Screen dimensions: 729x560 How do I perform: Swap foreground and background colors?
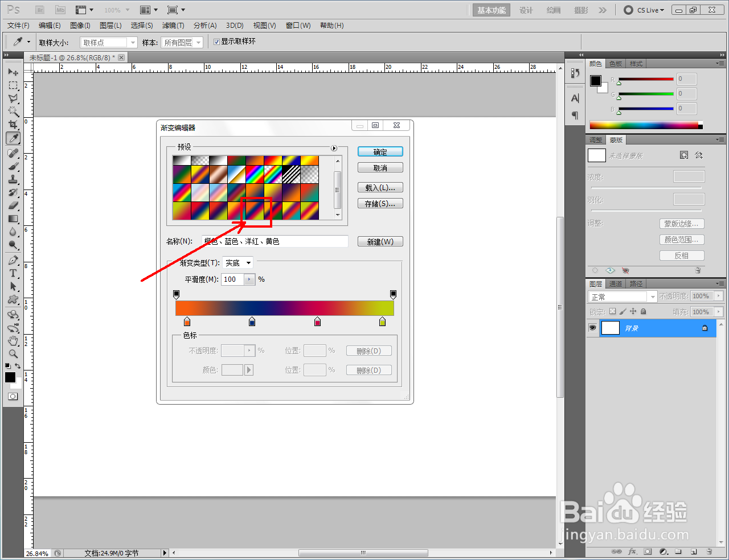pos(18,366)
